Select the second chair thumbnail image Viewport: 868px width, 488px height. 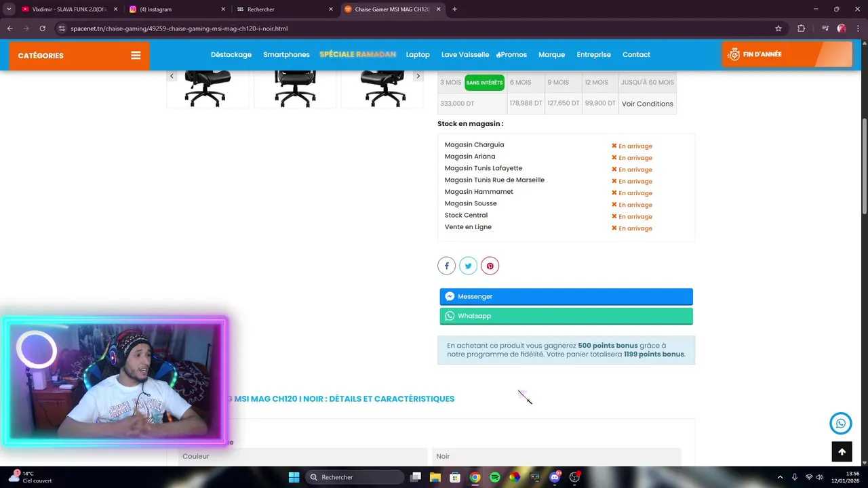295,88
